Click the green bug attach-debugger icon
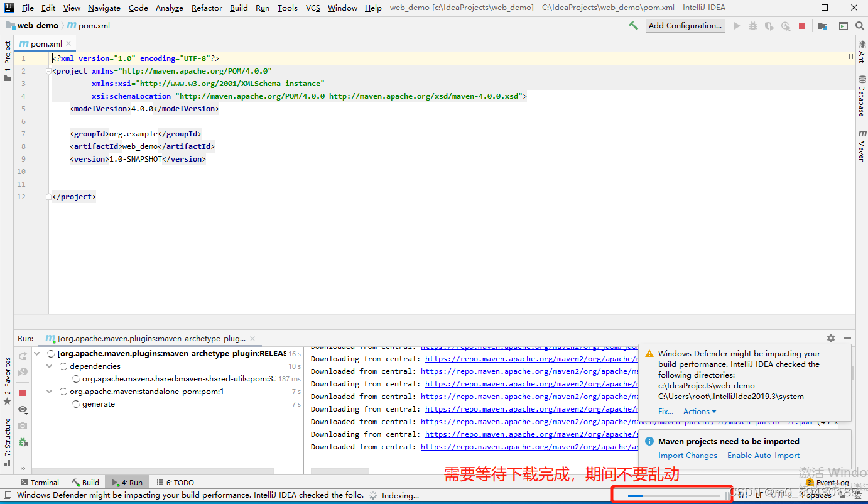 [x=23, y=442]
